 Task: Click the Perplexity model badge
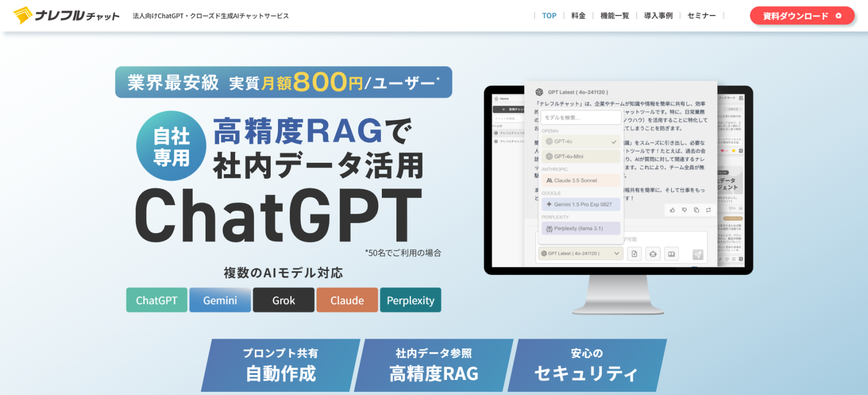click(411, 300)
